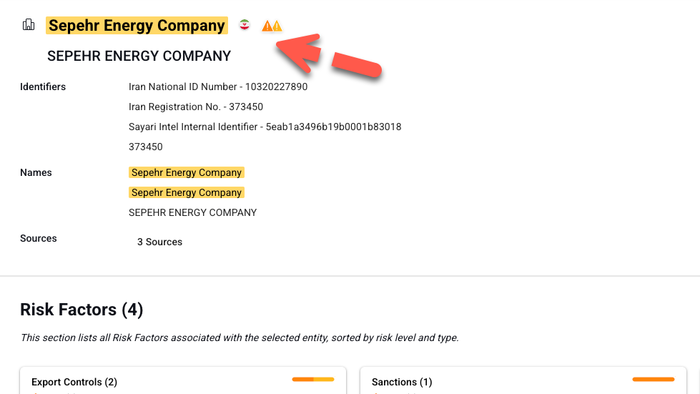Image resolution: width=700 pixels, height=394 pixels.
Task: Open the Export Controls (2) card
Action: 183,381
